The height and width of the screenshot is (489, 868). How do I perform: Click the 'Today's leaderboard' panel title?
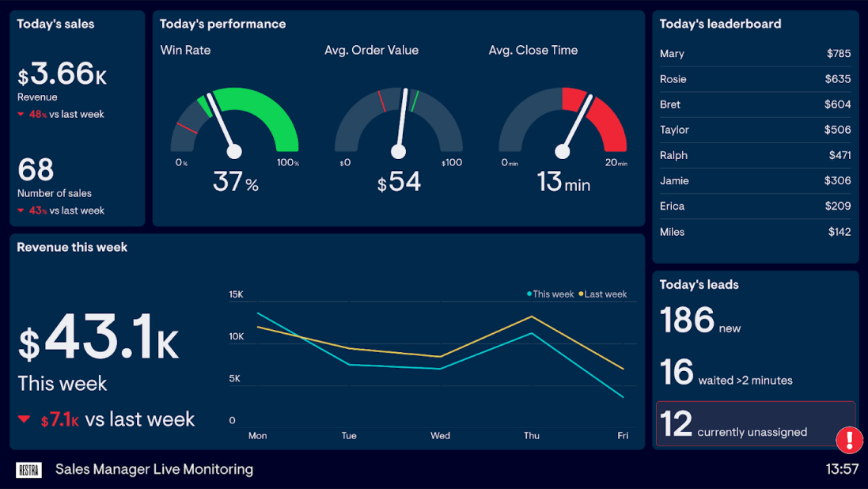720,25
